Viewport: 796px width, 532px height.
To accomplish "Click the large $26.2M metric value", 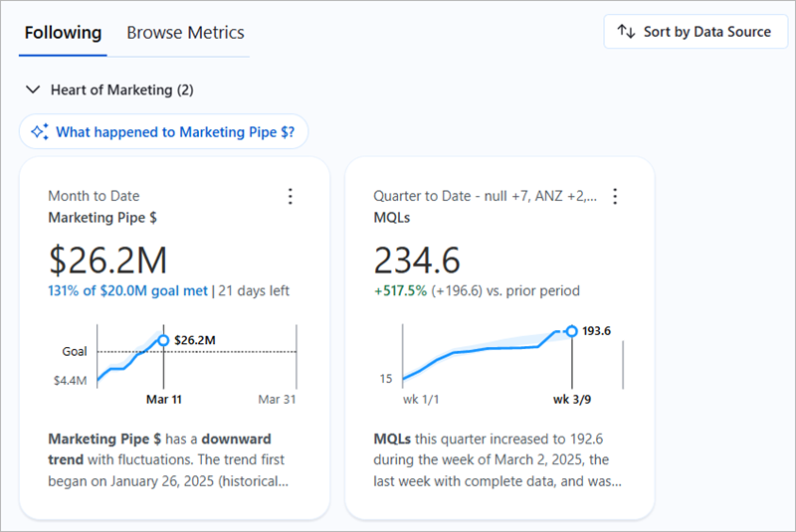I will (x=107, y=260).
